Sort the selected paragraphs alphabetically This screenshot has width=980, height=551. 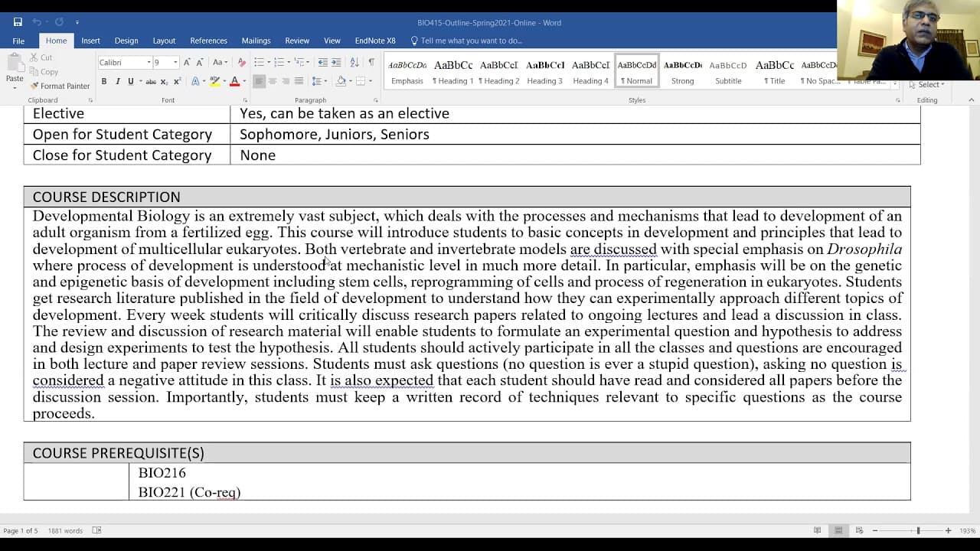pos(354,62)
